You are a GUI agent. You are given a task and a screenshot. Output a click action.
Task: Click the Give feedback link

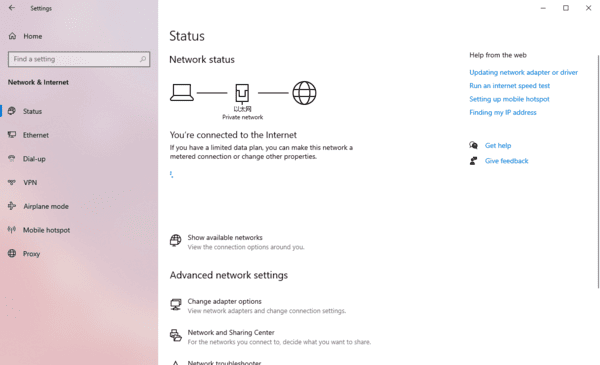point(506,161)
